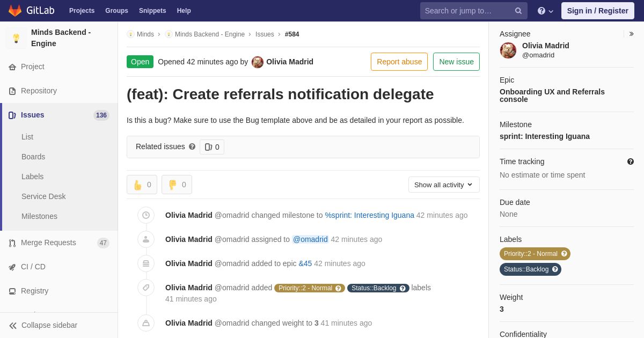Click the weight icon in activity feed
The height and width of the screenshot is (338, 644).
tap(146, 323)
